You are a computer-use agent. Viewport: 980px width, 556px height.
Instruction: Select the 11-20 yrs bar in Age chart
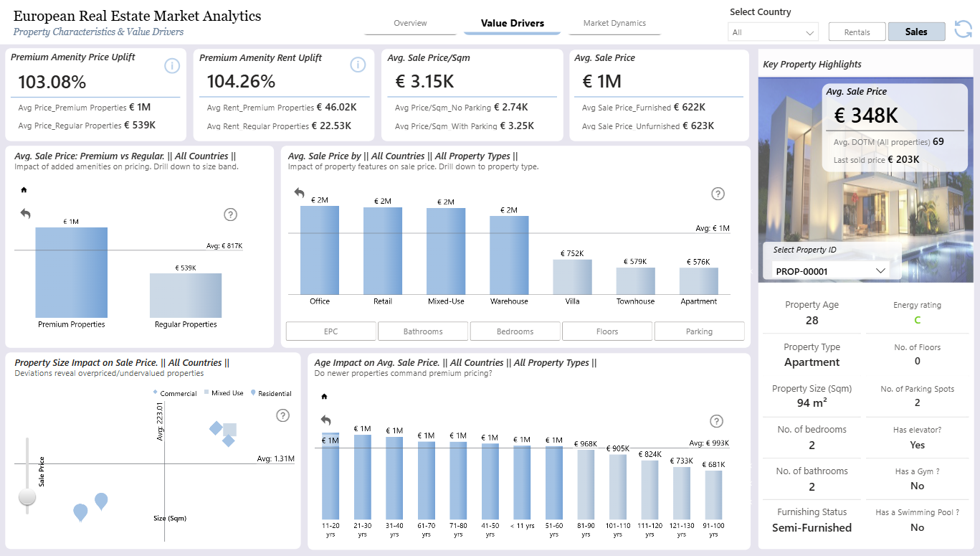point(330,476)
